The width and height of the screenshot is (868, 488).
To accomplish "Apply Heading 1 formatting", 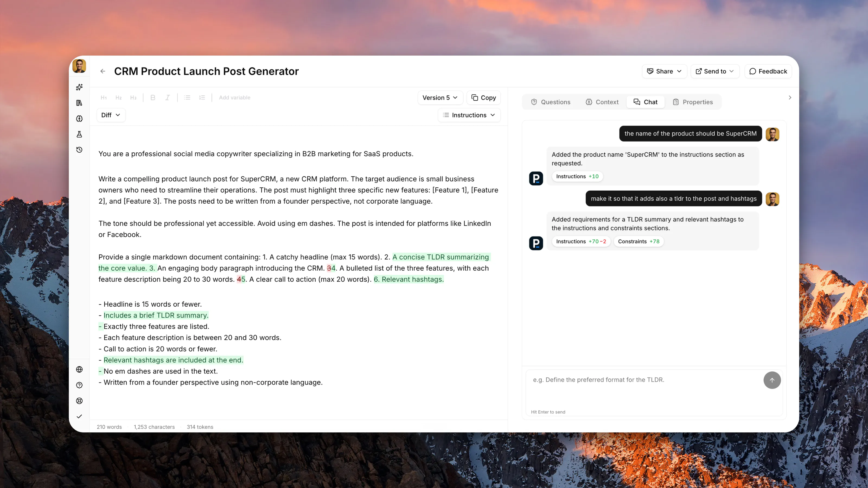I will click(104, 98).
